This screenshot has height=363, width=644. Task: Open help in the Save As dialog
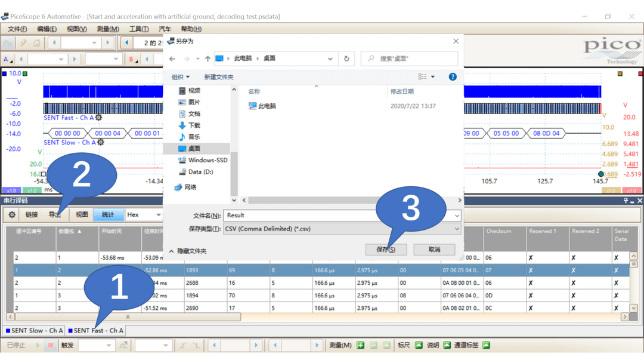(453, 77)
